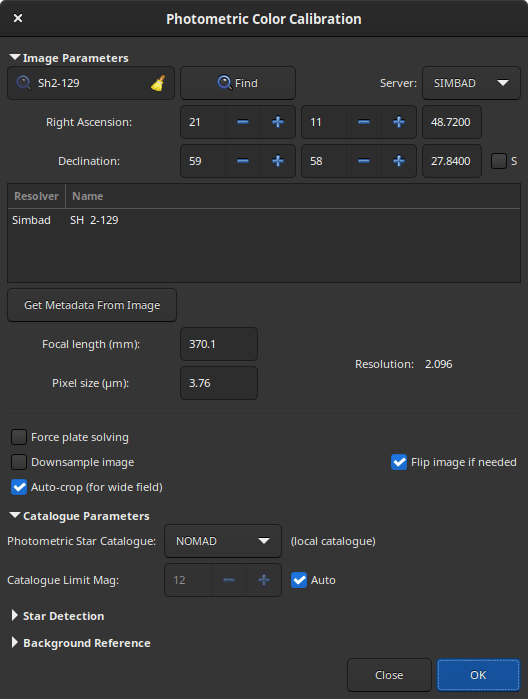The width and height of the screenshot is (528, 699).
Task: Decrease Declination degrees with minus
Action: pyautogui.click(x=243, y=161)
